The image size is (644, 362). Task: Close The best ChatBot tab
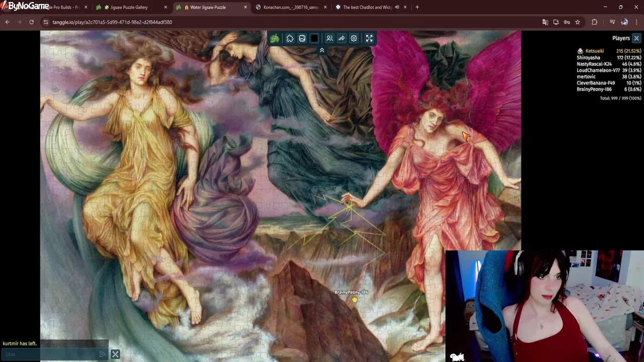coord(405,7)
